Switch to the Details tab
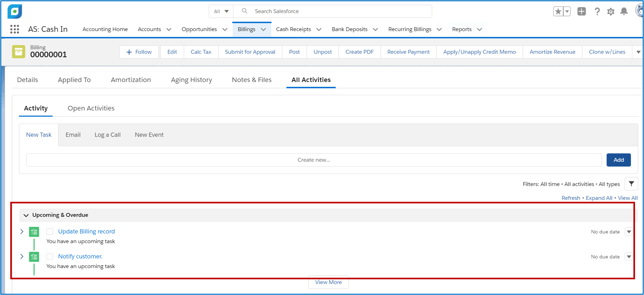Image resolution: width=644 pixels, height=295 pixels. [28, 80]
